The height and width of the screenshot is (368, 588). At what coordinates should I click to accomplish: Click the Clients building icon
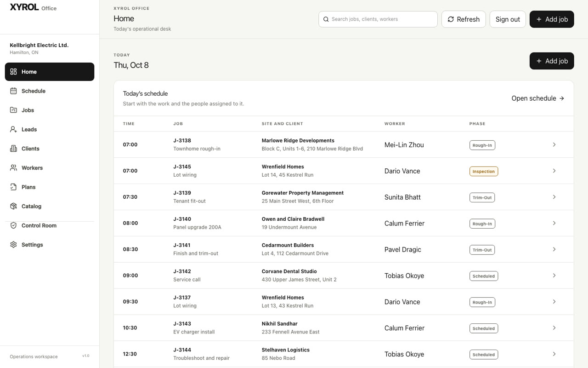13,149
